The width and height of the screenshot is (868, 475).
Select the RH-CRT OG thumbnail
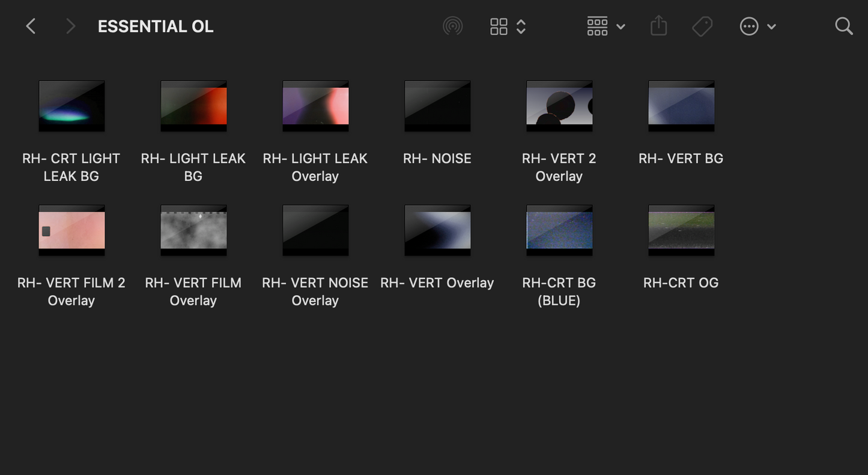point(681,230)
